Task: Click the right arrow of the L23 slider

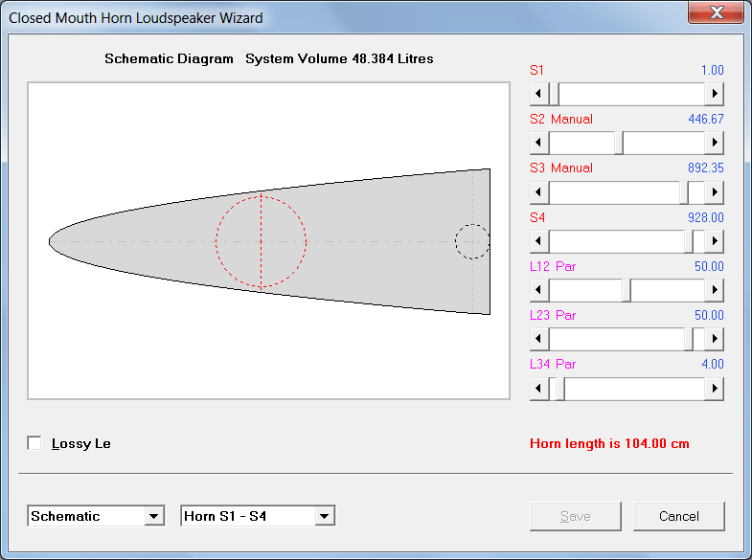Action: (x=714, y=339)
